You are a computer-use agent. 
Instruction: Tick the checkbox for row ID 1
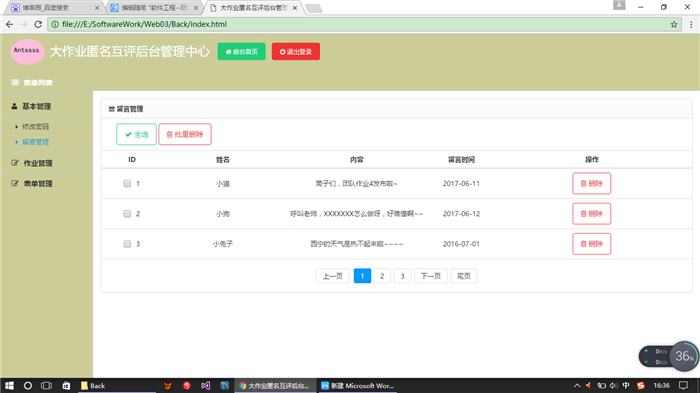click(x=127, y=184)
